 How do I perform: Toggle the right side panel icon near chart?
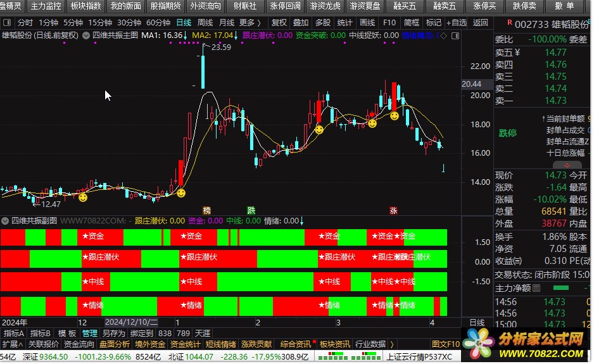[456, 35]
